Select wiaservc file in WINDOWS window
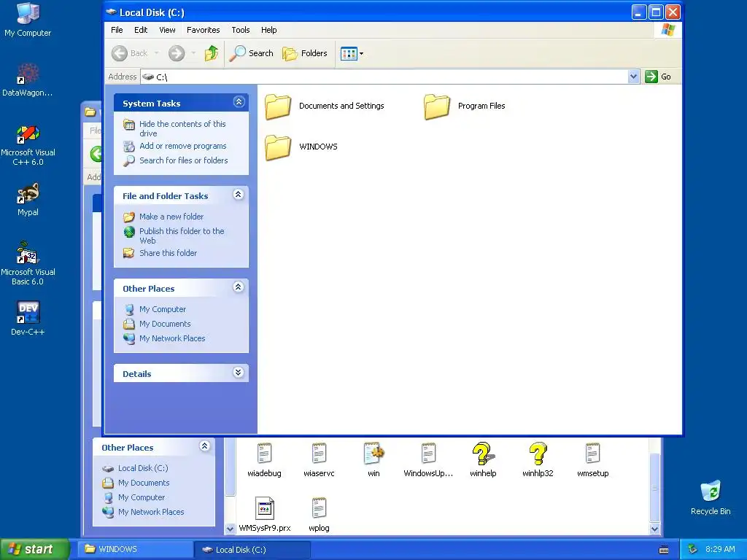Screen dimensions: 747x560 coord(319,460)
